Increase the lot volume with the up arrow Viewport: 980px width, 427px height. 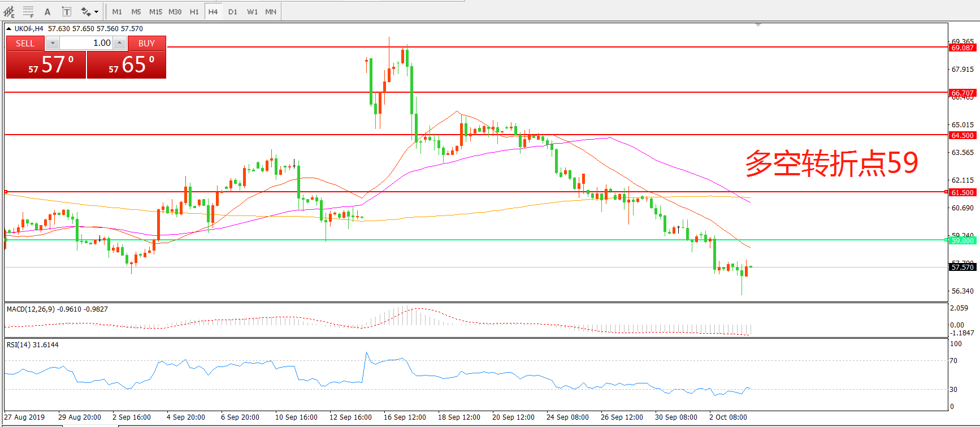[x=119, y=43]
